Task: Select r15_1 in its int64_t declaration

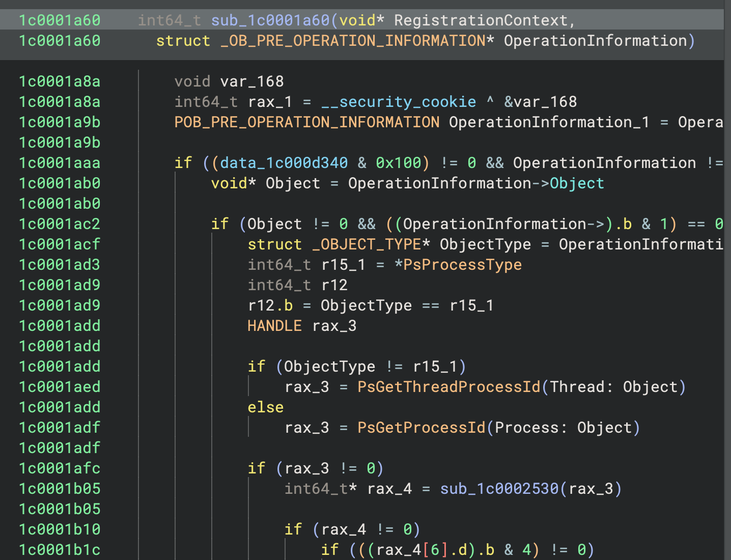Action: coord(344,265)
